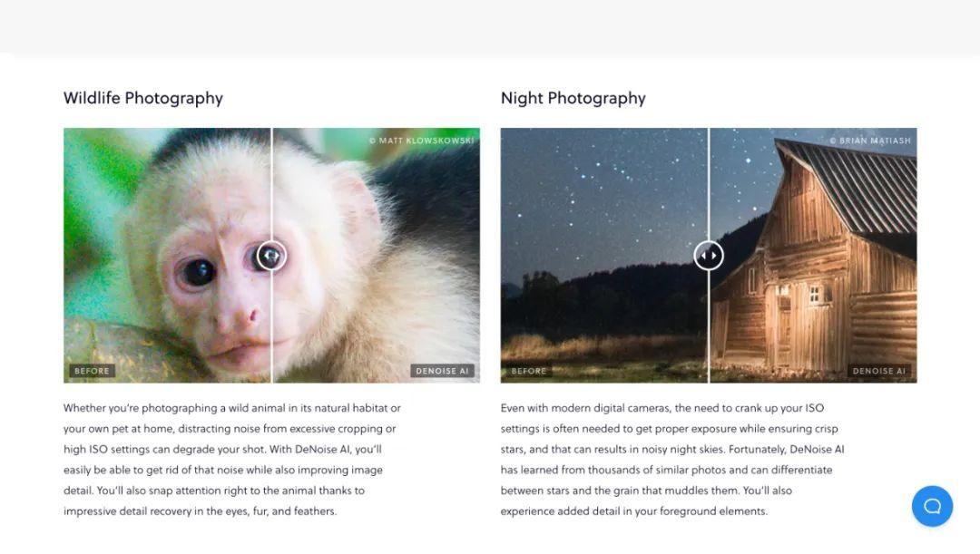Click the monkey's nose in the photo
This screenshot has height=554, width=980.
[242, 319]
